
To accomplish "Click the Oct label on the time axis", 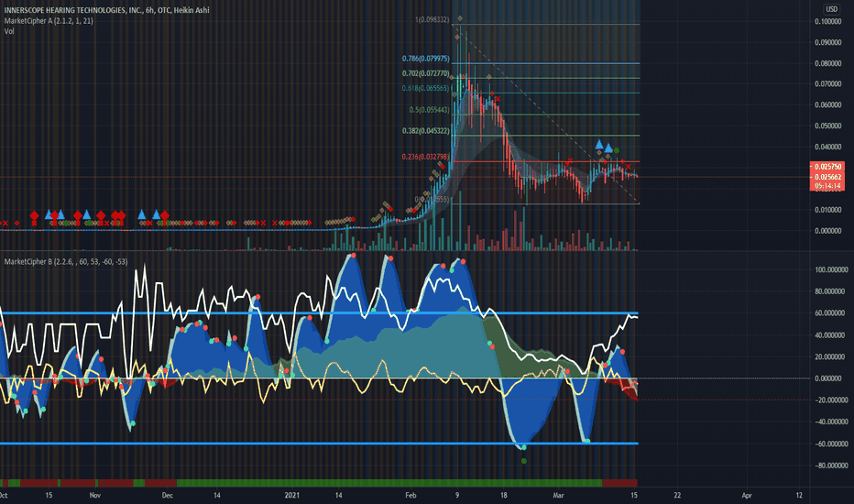I will (x=4, y=495).
